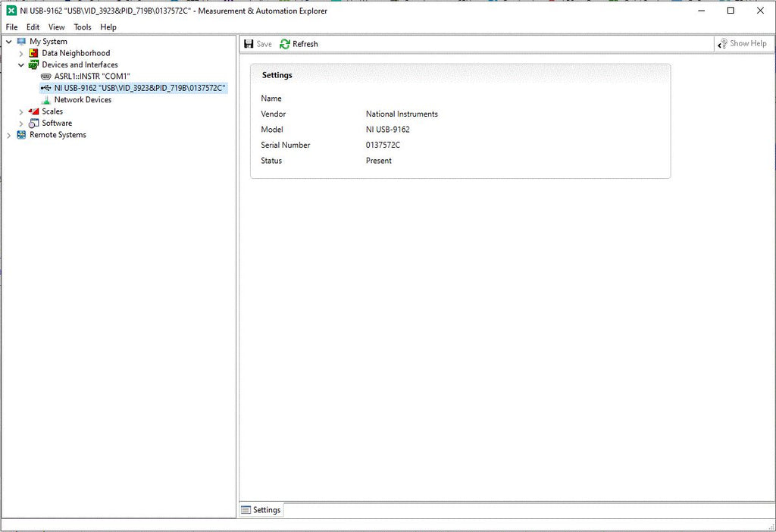Click the application icon in title bar

click(x=11, y=11)
